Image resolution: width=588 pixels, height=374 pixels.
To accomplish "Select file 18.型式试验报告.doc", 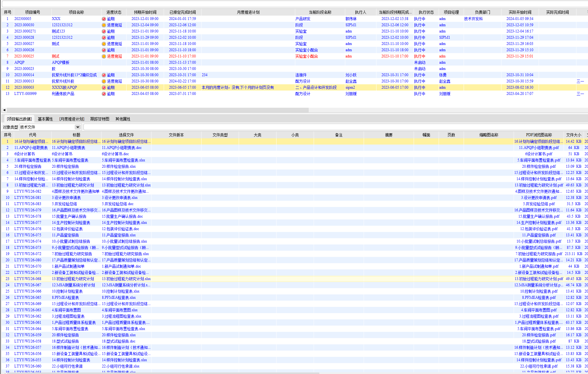I will (x=119, y=341).
